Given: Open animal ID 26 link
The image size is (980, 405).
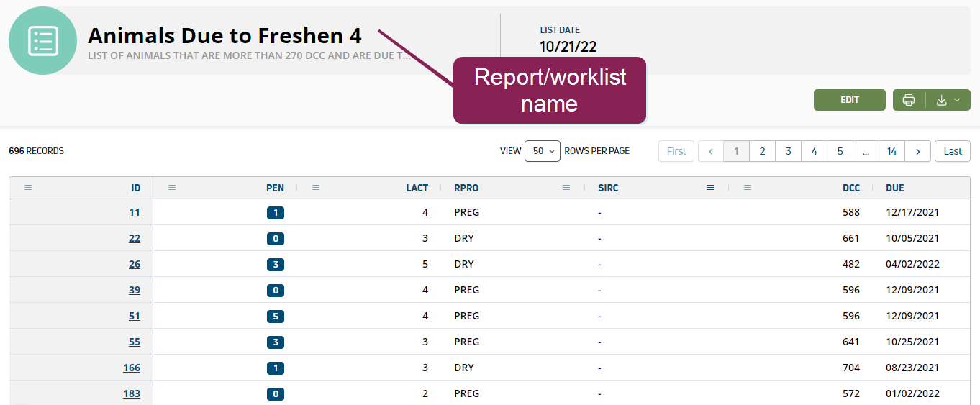Looking at the screenshot, I should click(x=135, y=264).
